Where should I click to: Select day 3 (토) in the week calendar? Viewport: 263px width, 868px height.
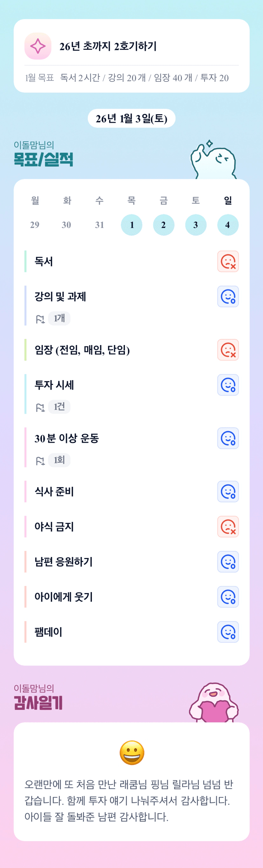[x=196, y=225]
